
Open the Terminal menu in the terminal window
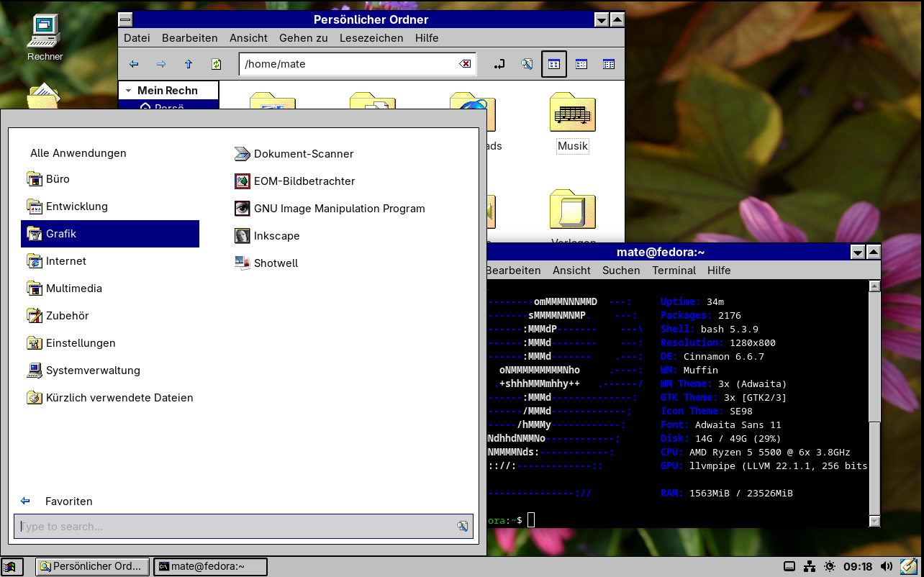click(x=674, y=271)
